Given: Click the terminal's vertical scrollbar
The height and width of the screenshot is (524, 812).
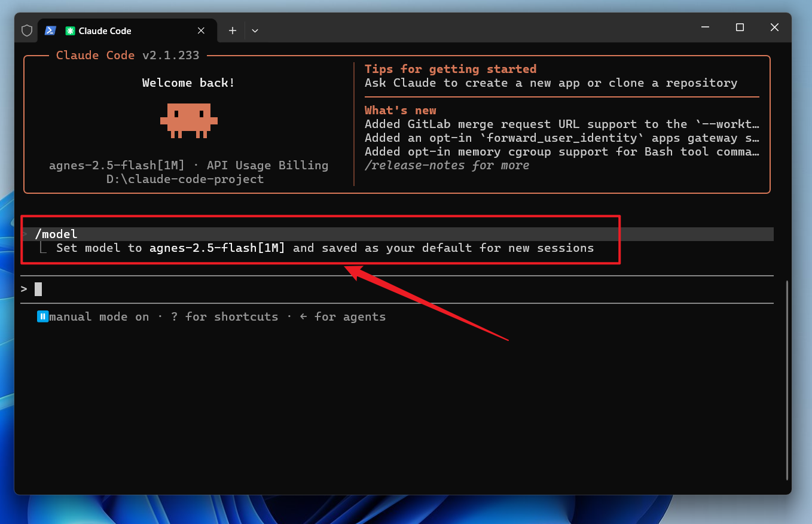Looking at the screenshot, I should [787, 380].
